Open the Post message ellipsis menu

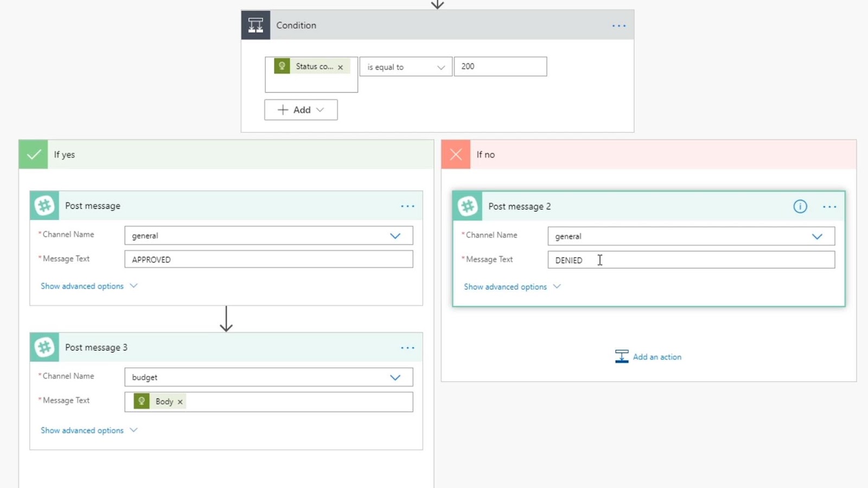tap(407, 206)
